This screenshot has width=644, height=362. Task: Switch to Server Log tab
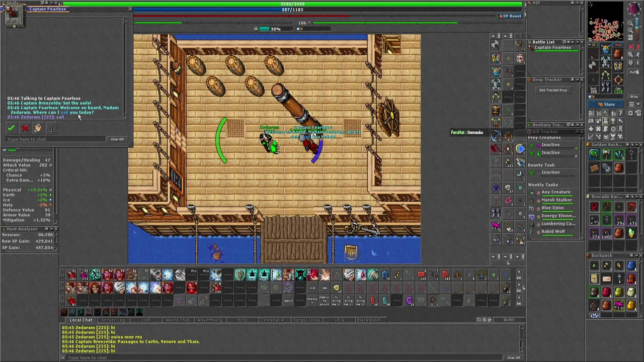click(x=113, y=320)
